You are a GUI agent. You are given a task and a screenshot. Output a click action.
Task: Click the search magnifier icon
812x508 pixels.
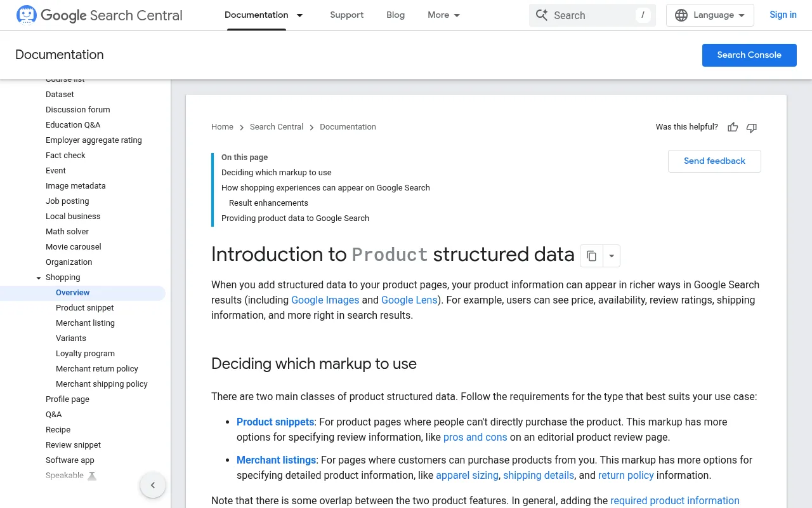pos(542,15)
